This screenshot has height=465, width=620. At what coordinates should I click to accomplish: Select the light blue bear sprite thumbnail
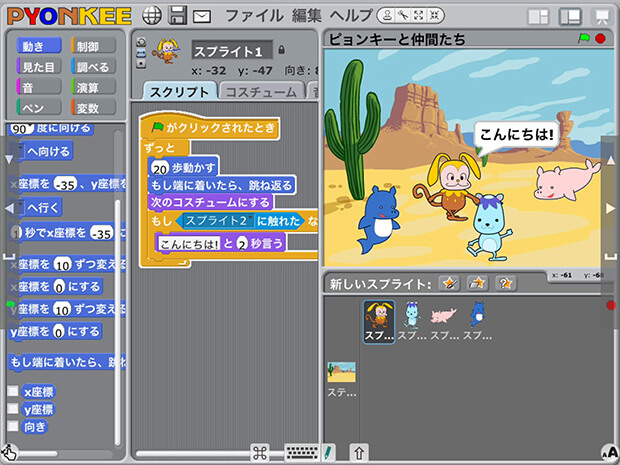point(412,322)
